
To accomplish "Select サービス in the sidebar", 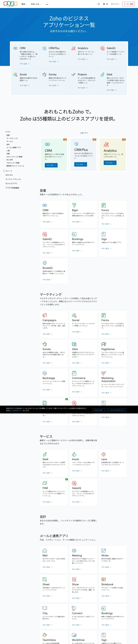I will pos(10,141).
